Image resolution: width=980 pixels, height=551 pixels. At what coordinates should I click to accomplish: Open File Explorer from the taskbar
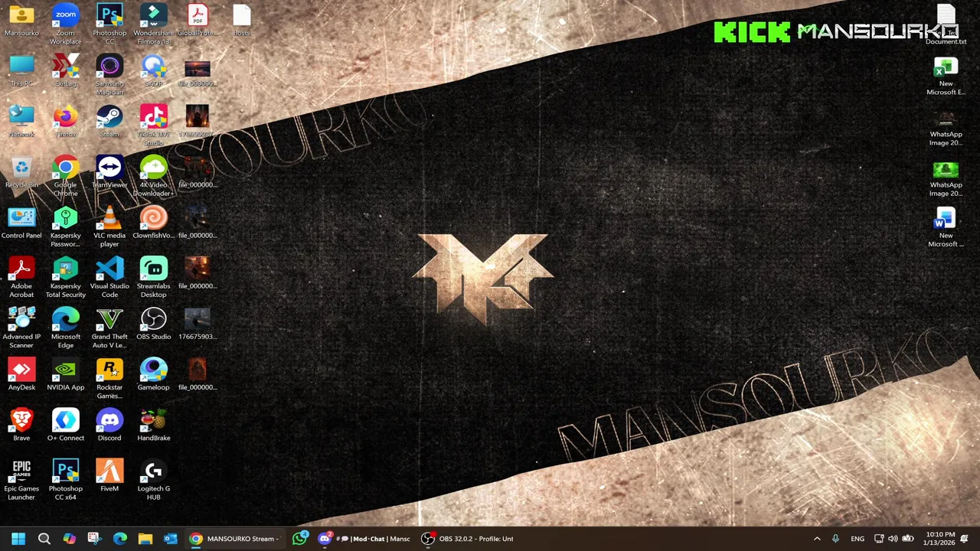click(x=145, y=539)
